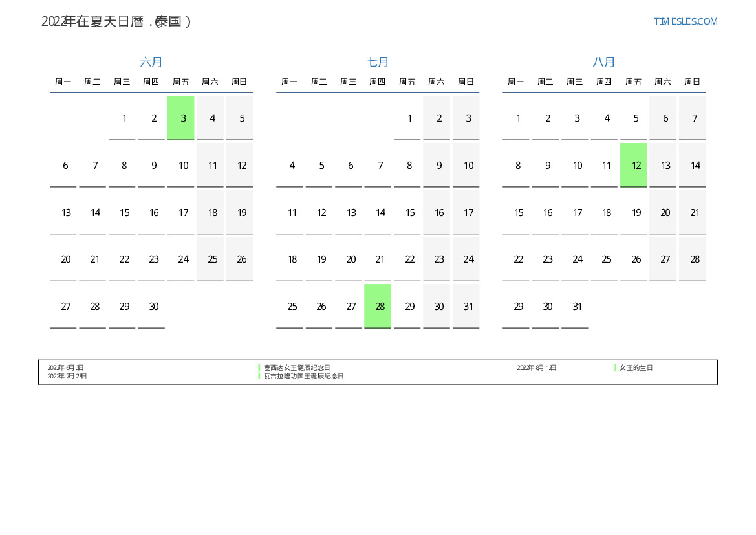Click the 周日 header under August
This screenshot has width=756, height=535.
692,82
